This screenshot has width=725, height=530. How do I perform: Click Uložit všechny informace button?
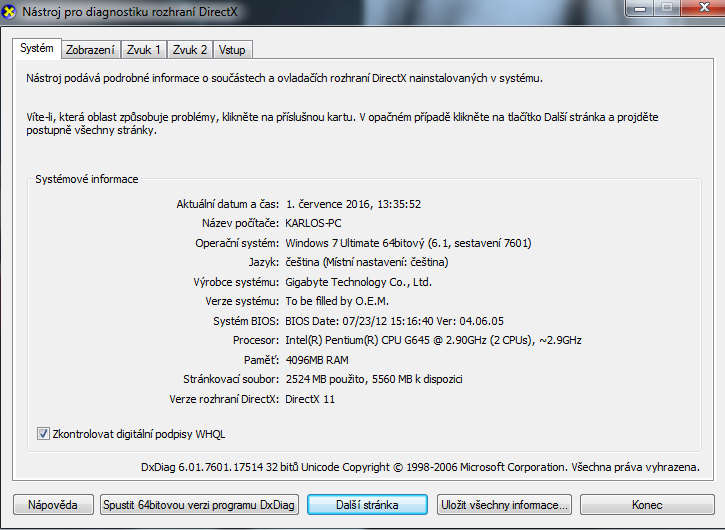point(504,505)
